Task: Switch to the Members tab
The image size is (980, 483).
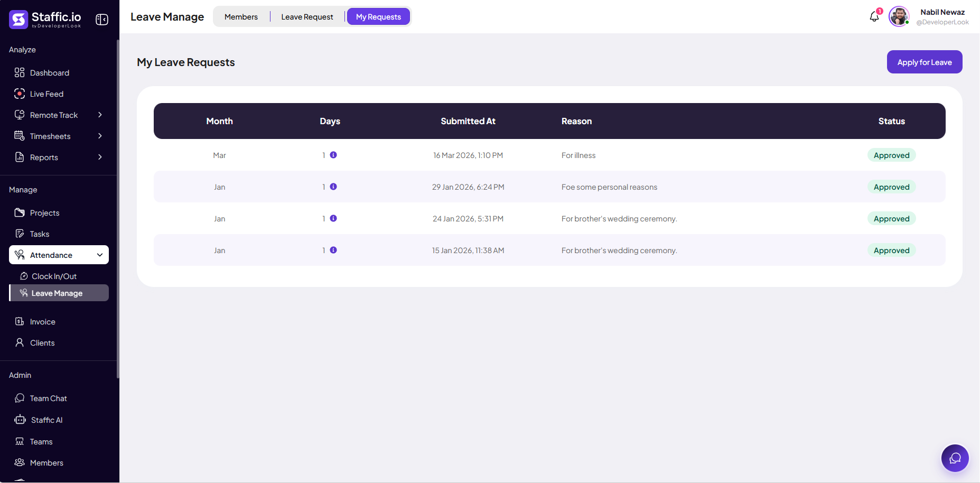Action: pos(241,16)
